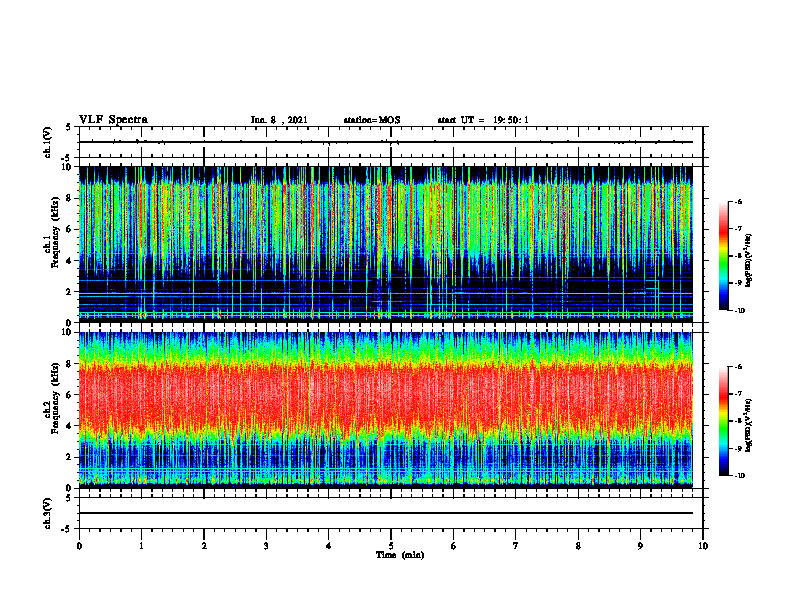The width and height of the screenshot is (792, 612).
Task: Click the "4" frequency tick on ch.2 spectrogram
Action: tap(69, 426)
